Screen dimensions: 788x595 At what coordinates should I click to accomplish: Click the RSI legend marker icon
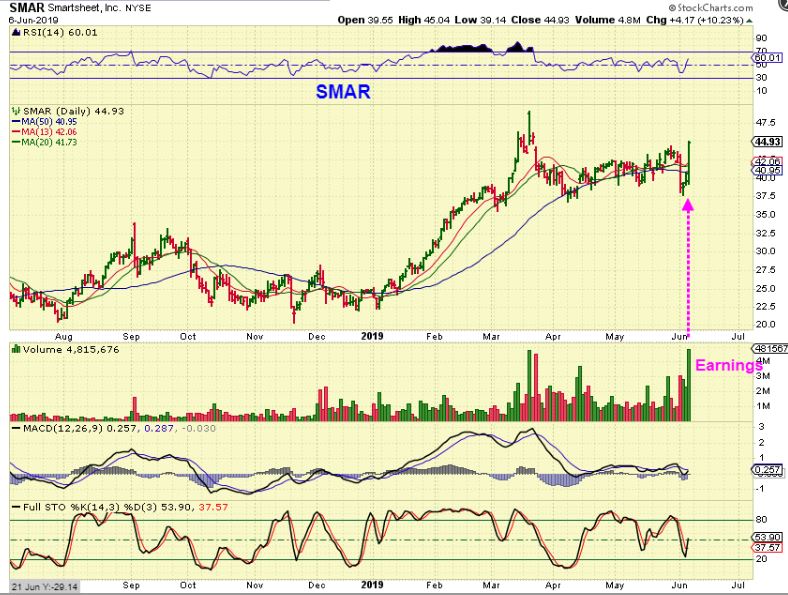16,33
